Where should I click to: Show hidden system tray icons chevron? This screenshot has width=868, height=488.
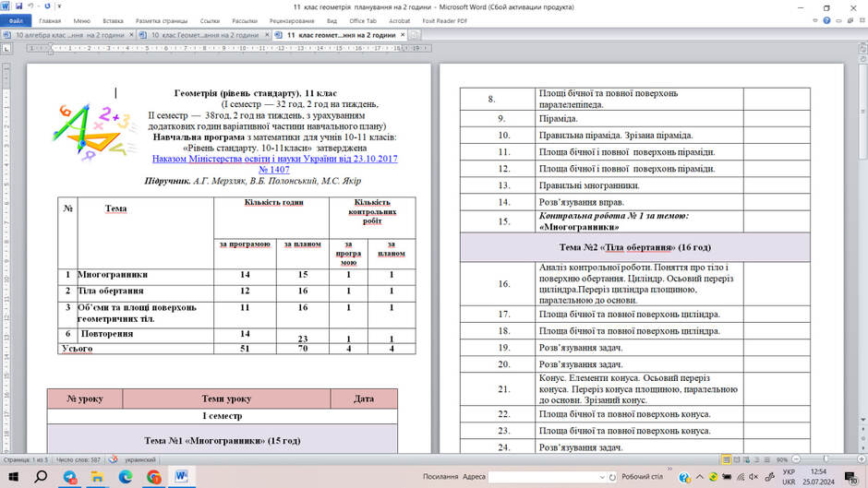click(700, 476)
